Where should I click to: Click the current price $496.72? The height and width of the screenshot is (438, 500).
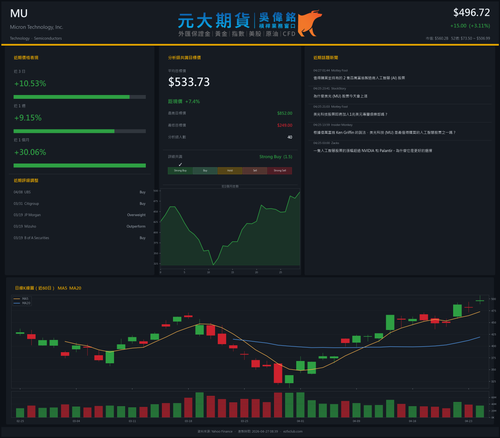pyautogui.click(x=471, y=13)
